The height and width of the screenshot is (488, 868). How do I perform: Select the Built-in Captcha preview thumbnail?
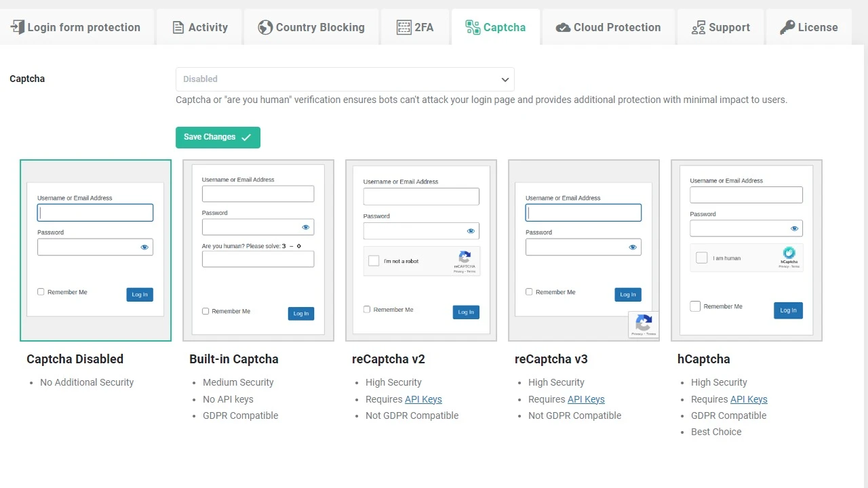click(258, 250)
